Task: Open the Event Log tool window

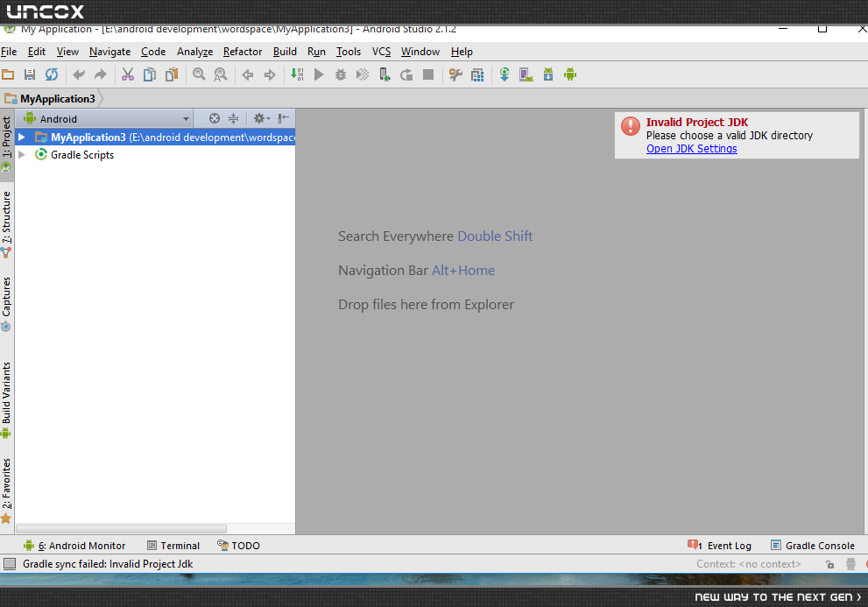Action: (719, 546)
